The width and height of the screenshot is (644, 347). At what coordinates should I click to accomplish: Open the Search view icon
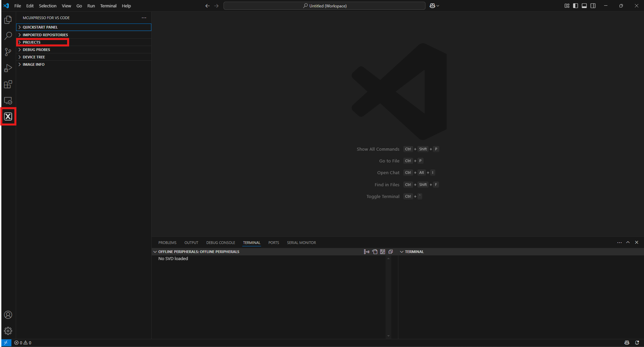[8, 36]
